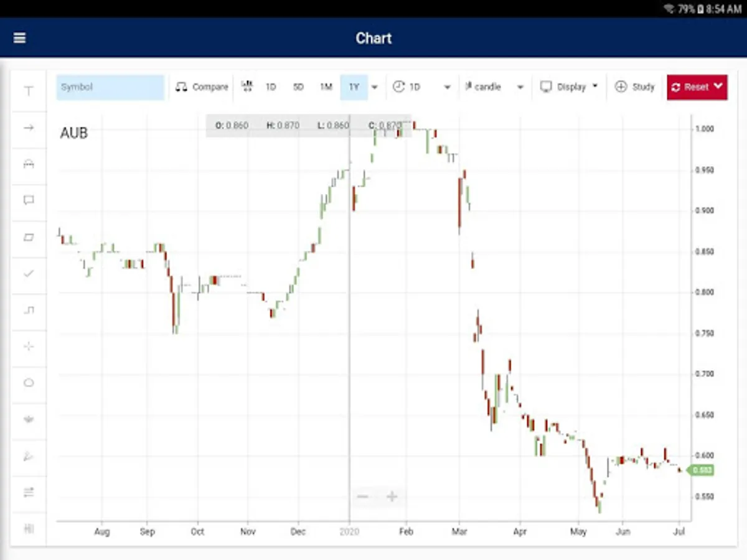Select the checkmark drawing tool
The image size is (747, 560).
[29, 273]
